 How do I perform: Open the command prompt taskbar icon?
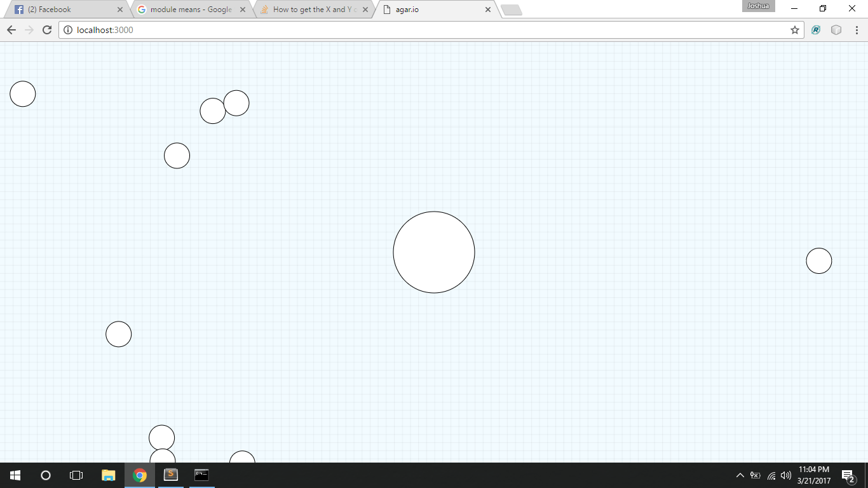point(201,475)
